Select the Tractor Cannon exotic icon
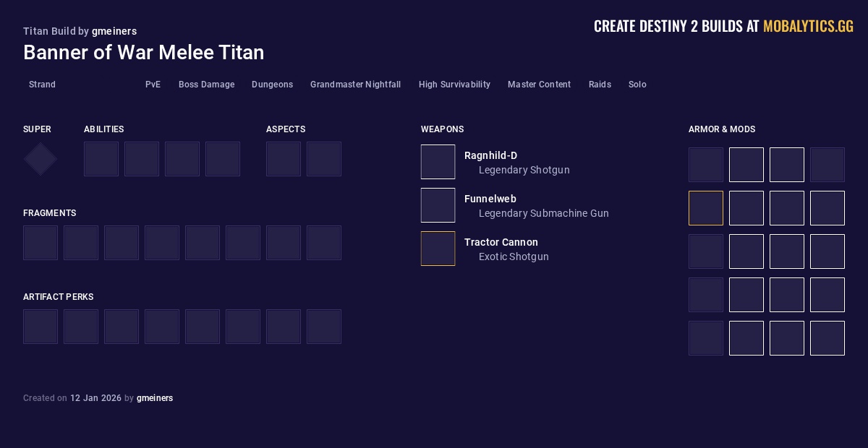The height and width of the screenshot is (448, 868). pos(438,249)
